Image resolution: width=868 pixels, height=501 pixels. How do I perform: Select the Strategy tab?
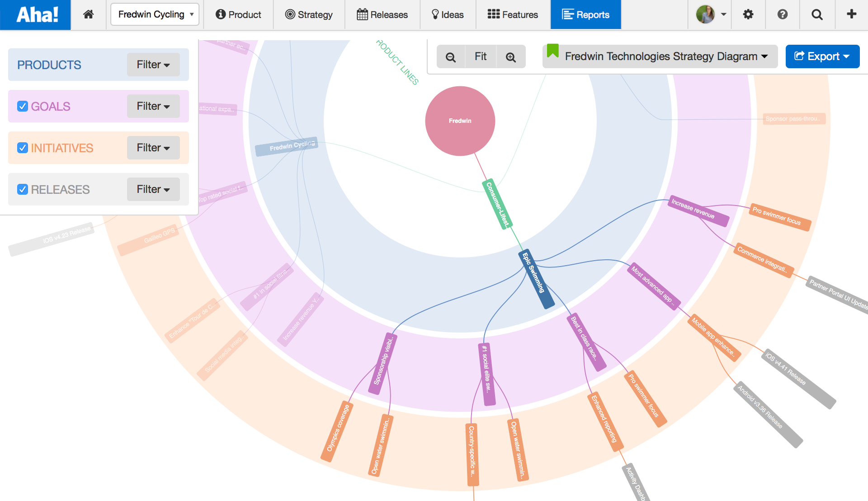click(x=309, y=14)
